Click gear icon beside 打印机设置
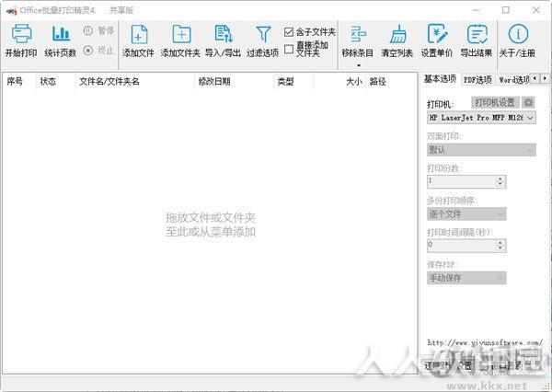552x392 pixels. click(528, 102)
